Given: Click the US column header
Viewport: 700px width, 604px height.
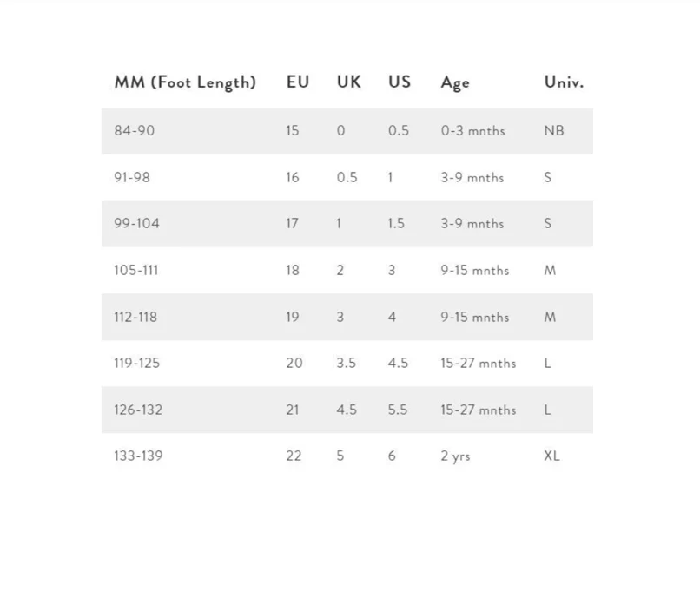Looking at the screenshot, I should pos(400,82).
